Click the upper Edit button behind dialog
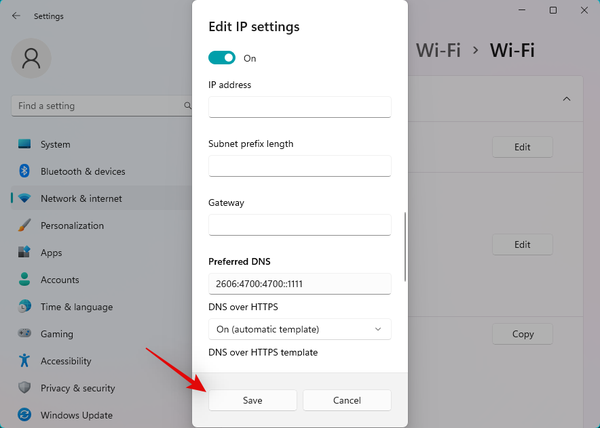This screenshot has width=600, height=428. (x=522, y=147)
